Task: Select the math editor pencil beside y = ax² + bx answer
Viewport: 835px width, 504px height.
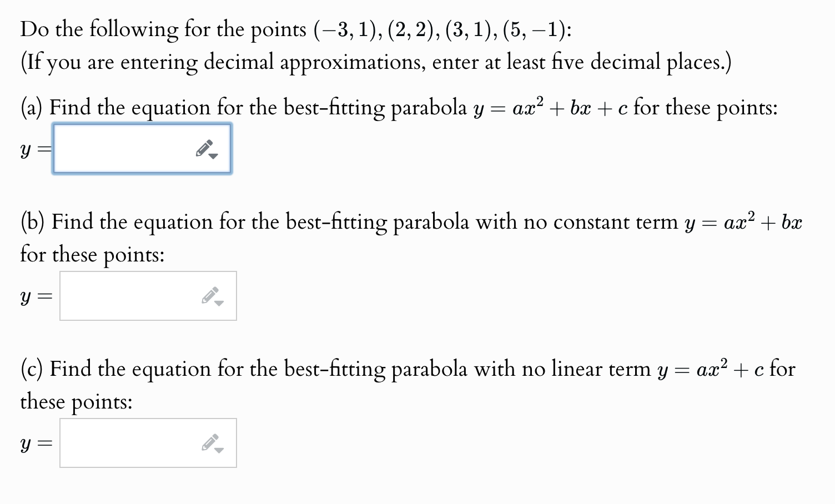Action: click(209, 296)
